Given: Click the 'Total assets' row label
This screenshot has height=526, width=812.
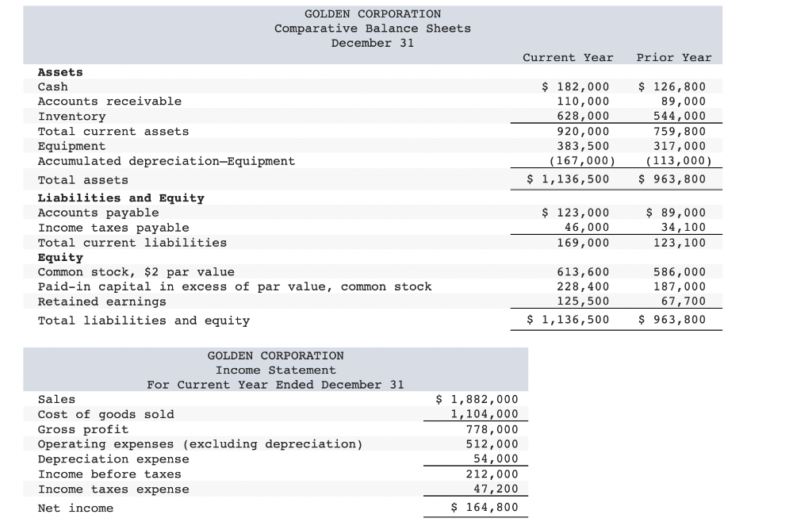Looking at the screenshot, I should (x=82, y=180).
